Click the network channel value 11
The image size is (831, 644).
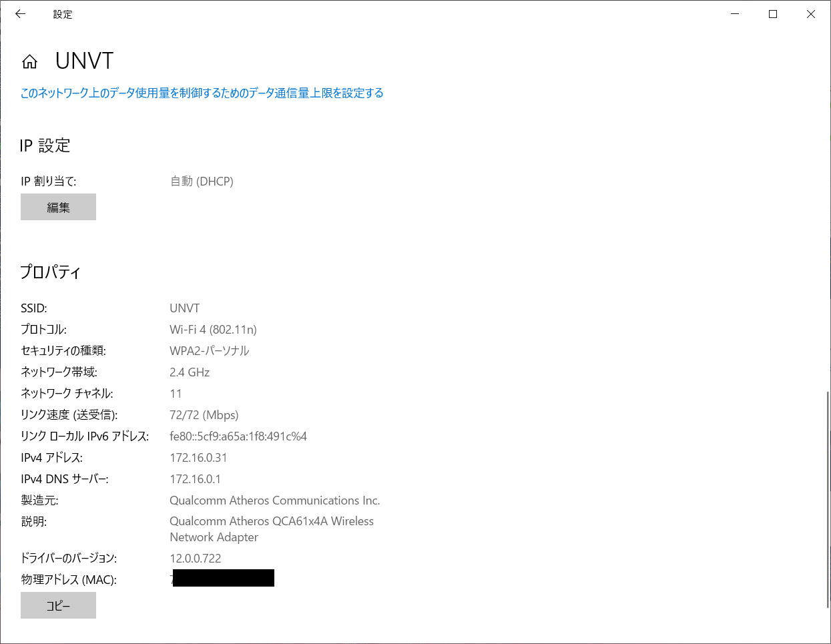(x=176, y=394)
